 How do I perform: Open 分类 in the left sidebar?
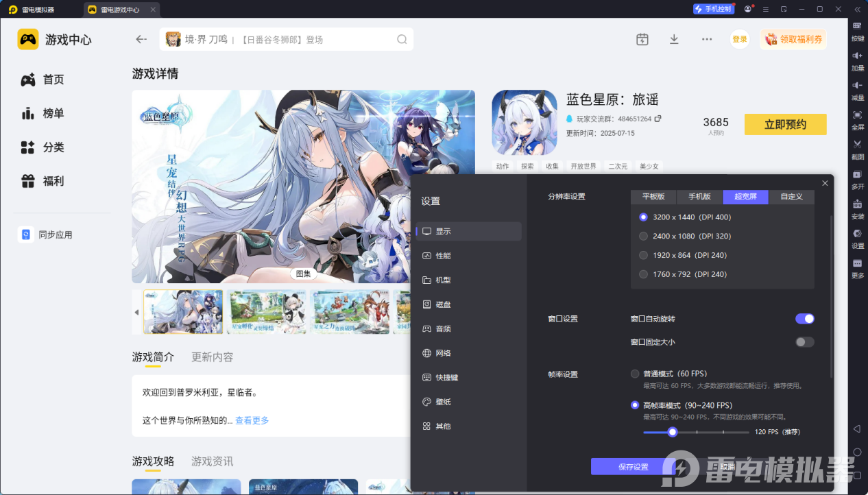click(43, 147)
